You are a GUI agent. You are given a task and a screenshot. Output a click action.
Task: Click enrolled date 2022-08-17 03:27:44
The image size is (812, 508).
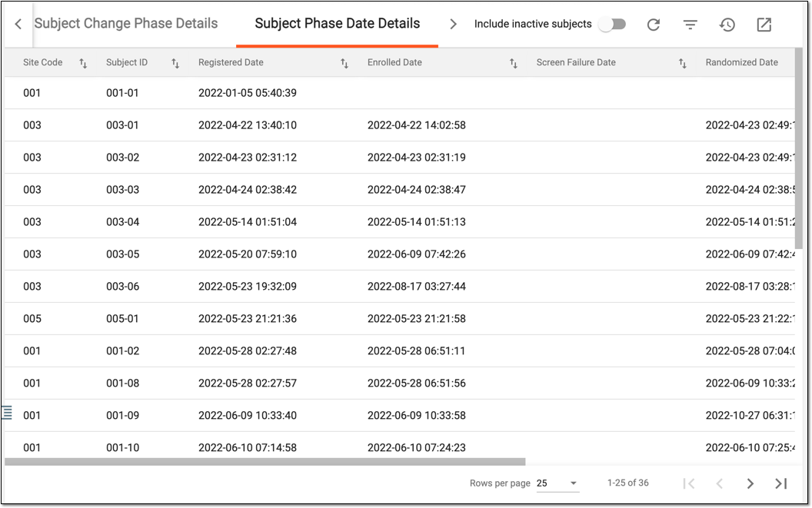click(x=416, y=287)
